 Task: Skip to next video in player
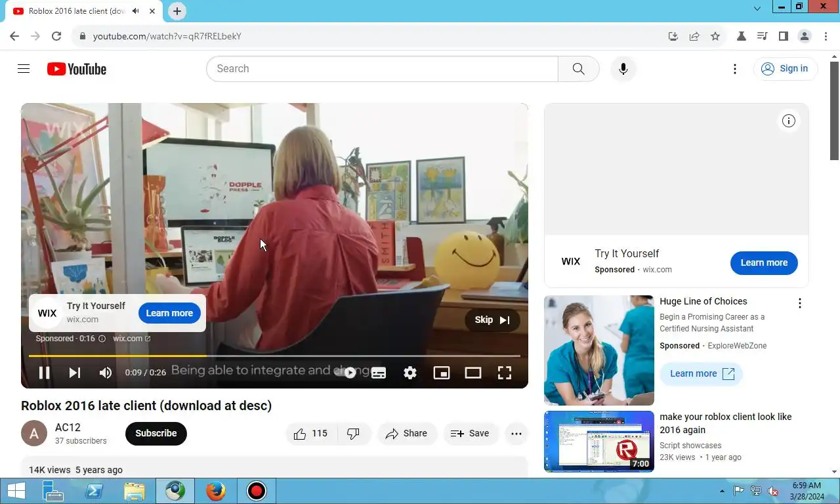75,373
